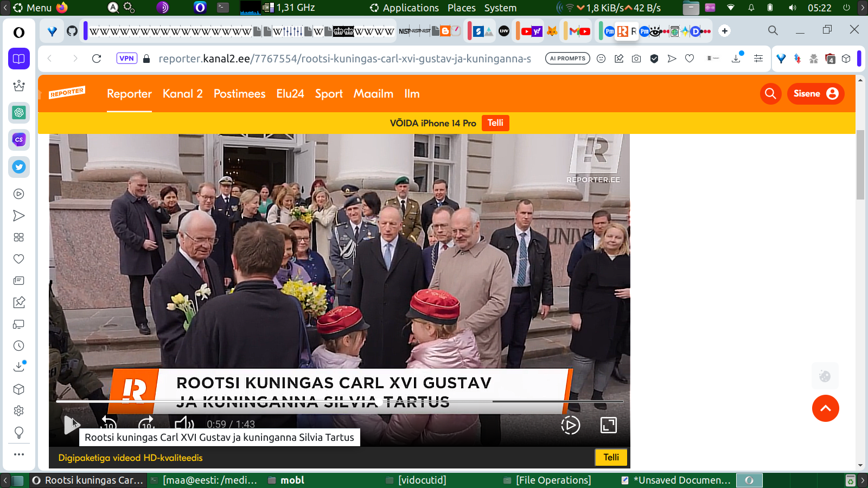Click the playback speed circular icon
The height and width of the screenshot is (488, 868).
[570, 425]
